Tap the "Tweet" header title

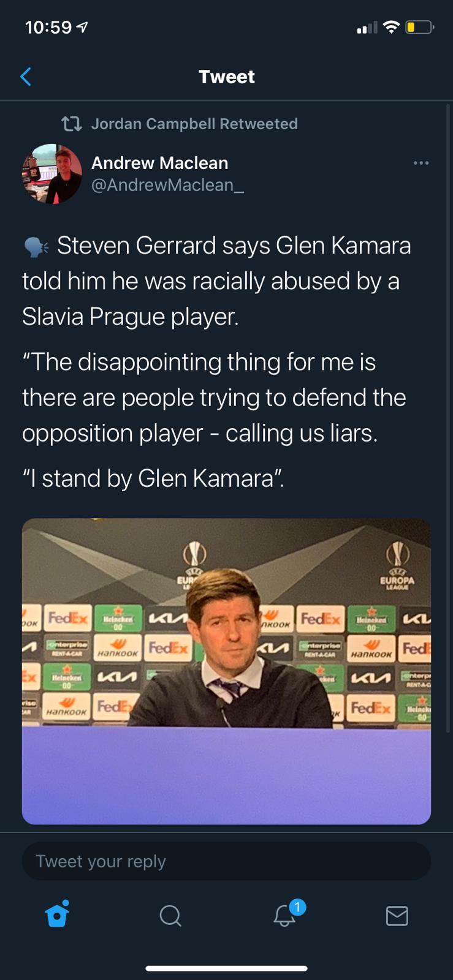pyautogui.click(x=226, y=77)
